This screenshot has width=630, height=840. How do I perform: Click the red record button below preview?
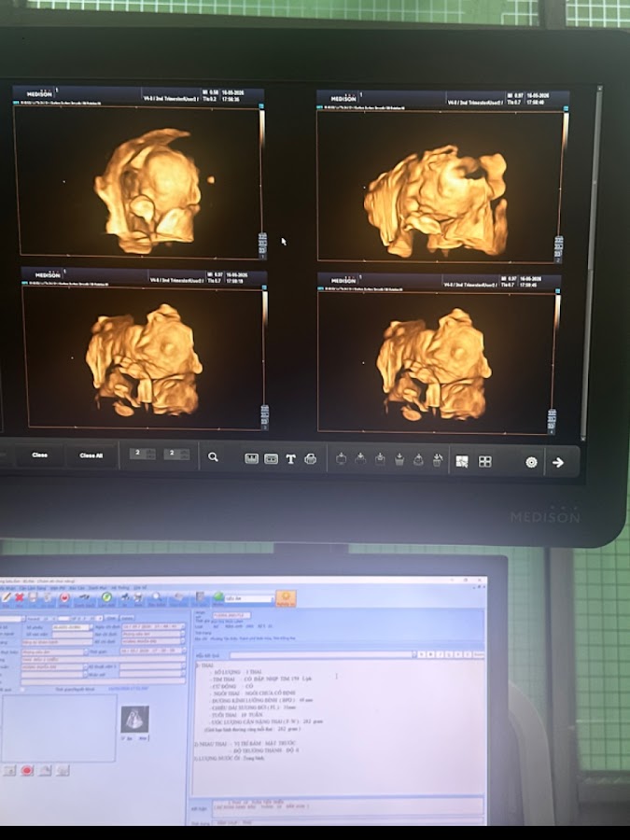27,770
